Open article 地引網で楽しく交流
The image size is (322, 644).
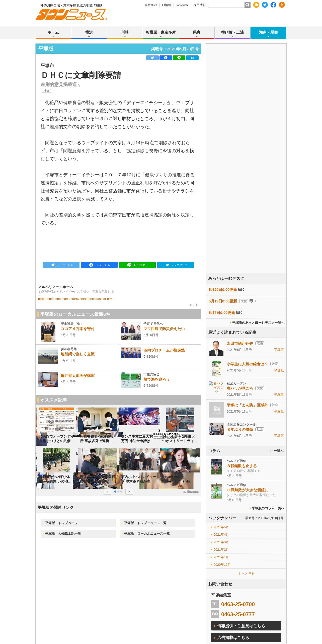(77, 354)
